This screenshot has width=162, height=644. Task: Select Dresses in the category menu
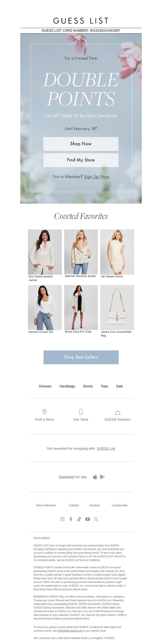click(x=45, y=386)
